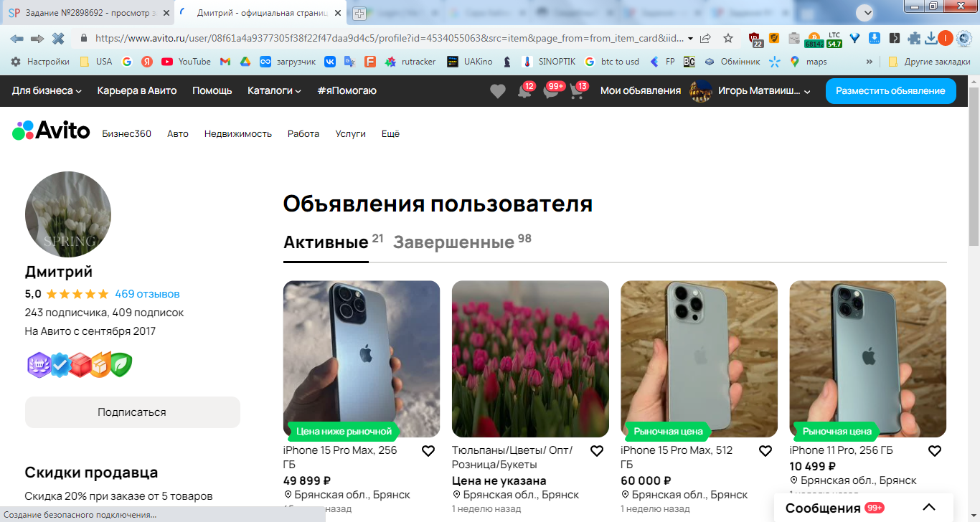Stop loading the page with X button
The height and width of the screenshot is (522, 980).
point(58,38)
